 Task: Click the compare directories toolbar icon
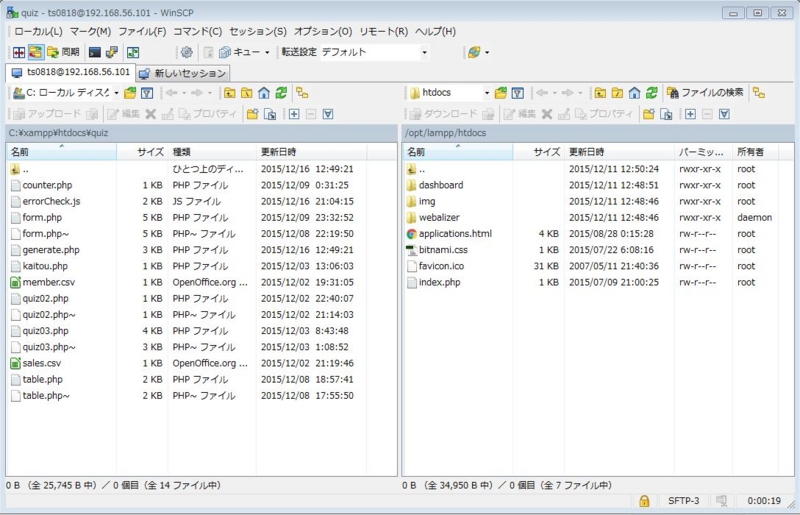point(19,52)
